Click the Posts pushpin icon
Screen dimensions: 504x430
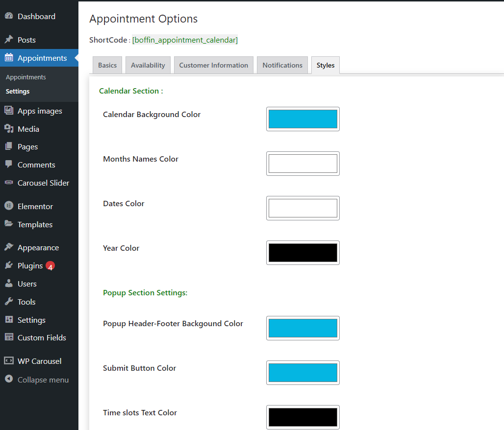coord(9,39)
